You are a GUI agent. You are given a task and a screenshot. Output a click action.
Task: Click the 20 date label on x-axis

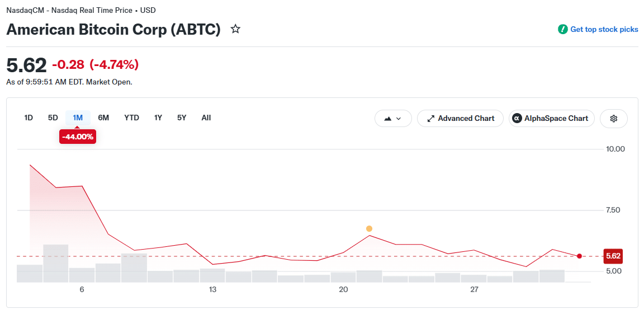point(343,290)
